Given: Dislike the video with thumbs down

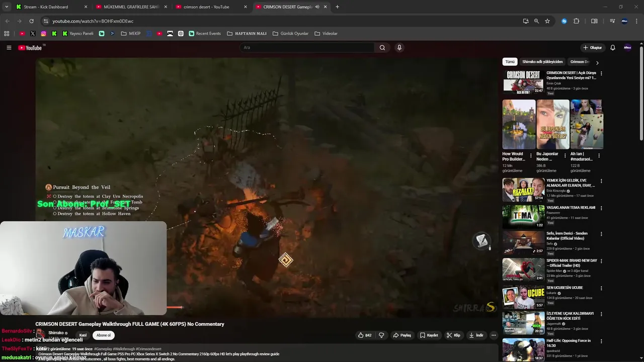Looking at the screenshot, I should 381,335.
